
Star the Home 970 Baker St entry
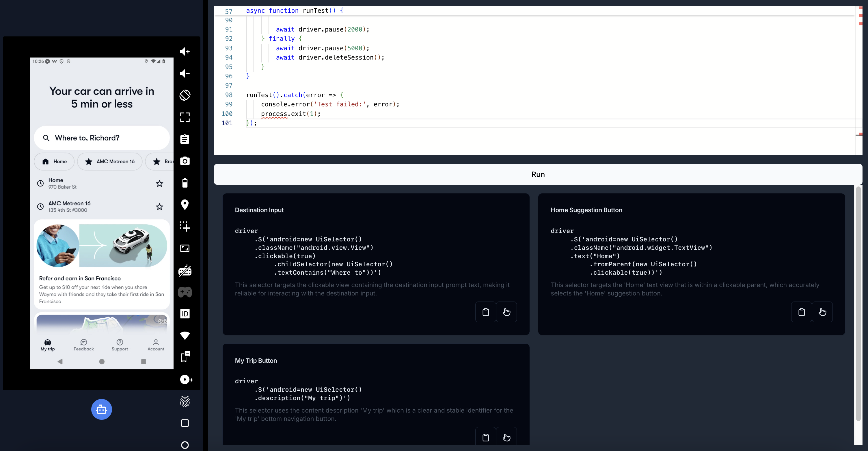coord(159,184)
